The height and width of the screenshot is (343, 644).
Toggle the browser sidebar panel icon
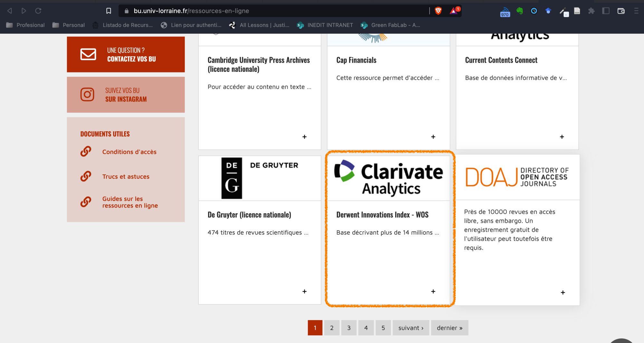606,11
